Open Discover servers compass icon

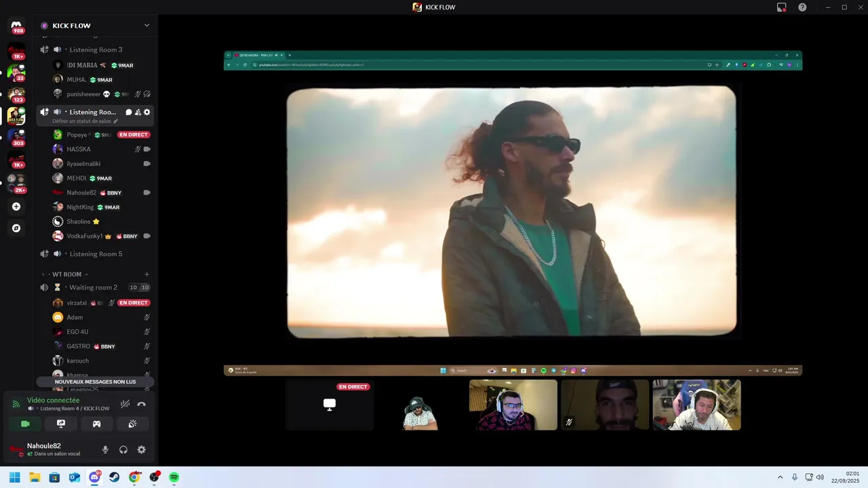click(16, 228)
